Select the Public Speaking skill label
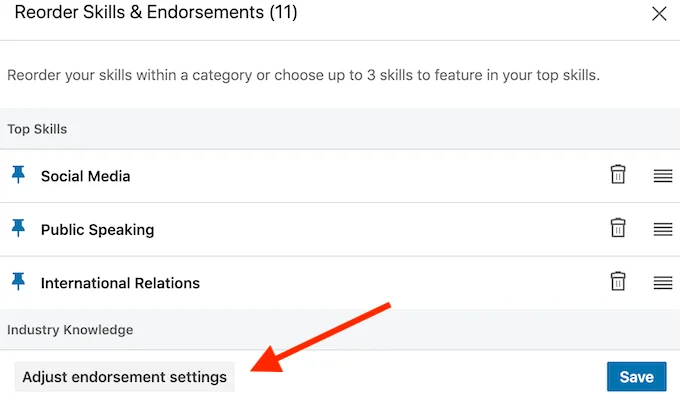This screenshot has height=401, width=680. pos(97,229)
